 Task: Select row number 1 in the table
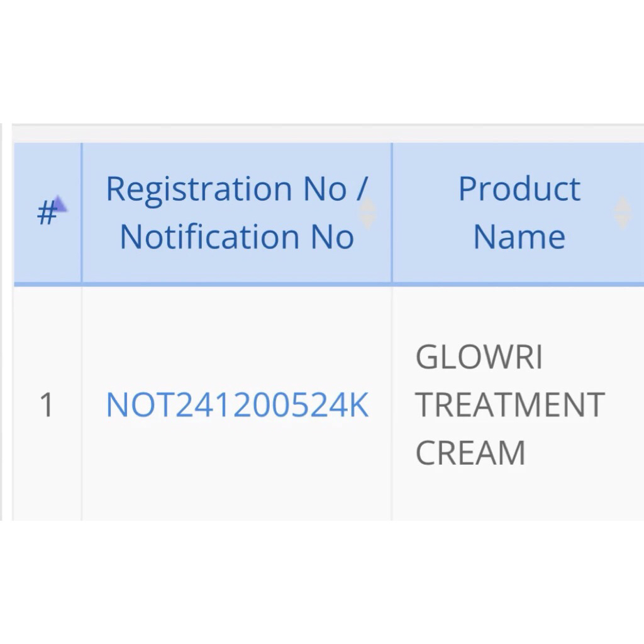47,405
